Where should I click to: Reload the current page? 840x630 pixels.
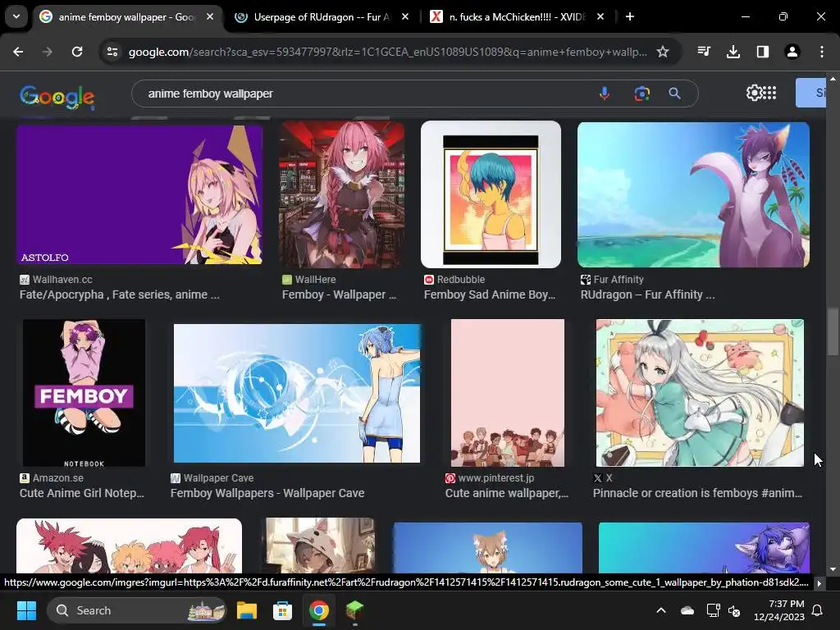[77, 52]
